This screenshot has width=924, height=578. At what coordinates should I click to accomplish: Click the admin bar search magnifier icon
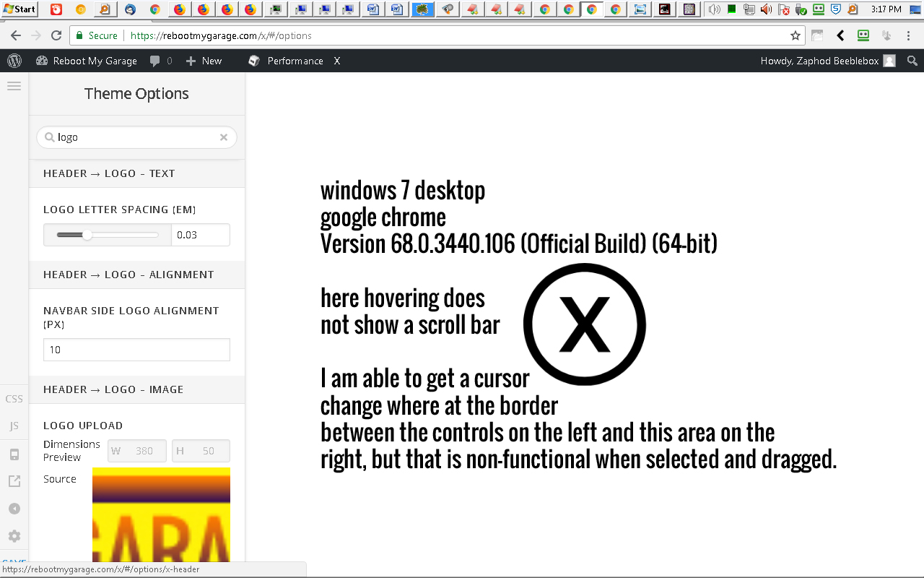[912, 61]
